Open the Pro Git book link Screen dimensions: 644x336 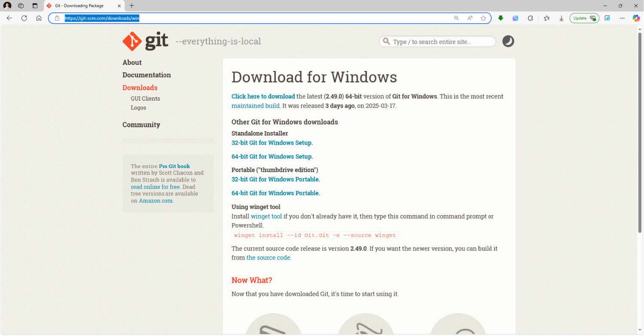pos(174,166)
